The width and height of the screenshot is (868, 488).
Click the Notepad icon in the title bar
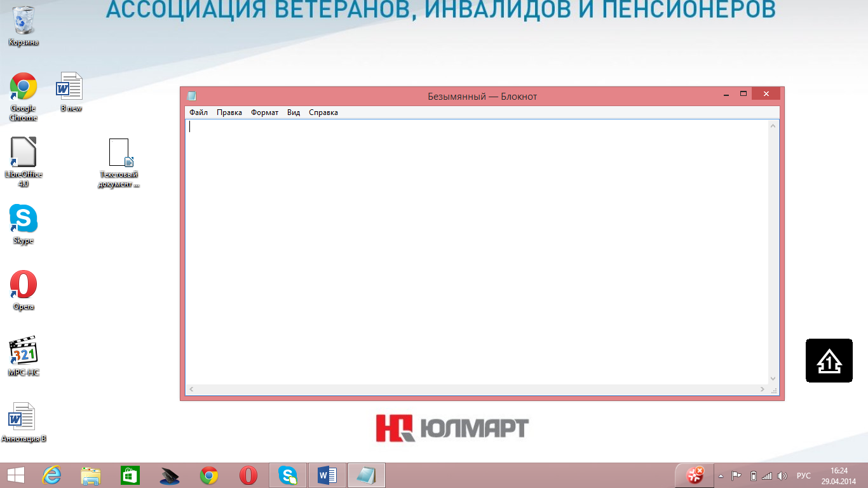coord(191,96)
